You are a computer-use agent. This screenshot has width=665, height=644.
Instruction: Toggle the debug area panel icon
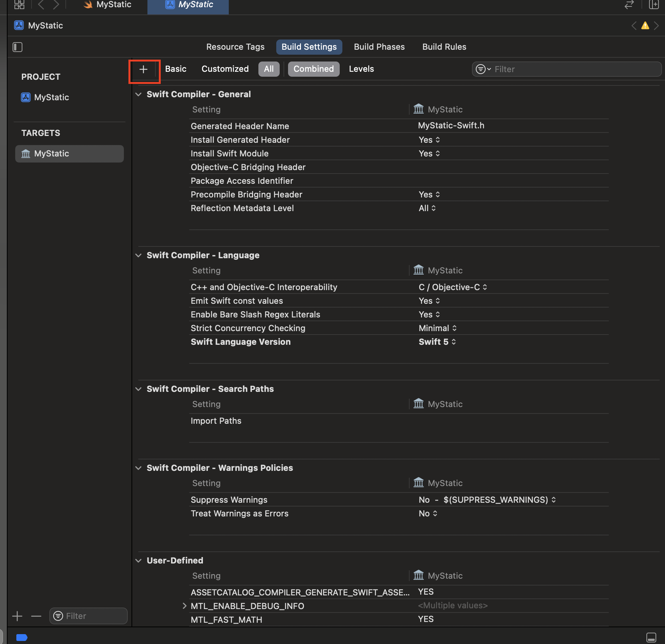click(x=651, y=637)
